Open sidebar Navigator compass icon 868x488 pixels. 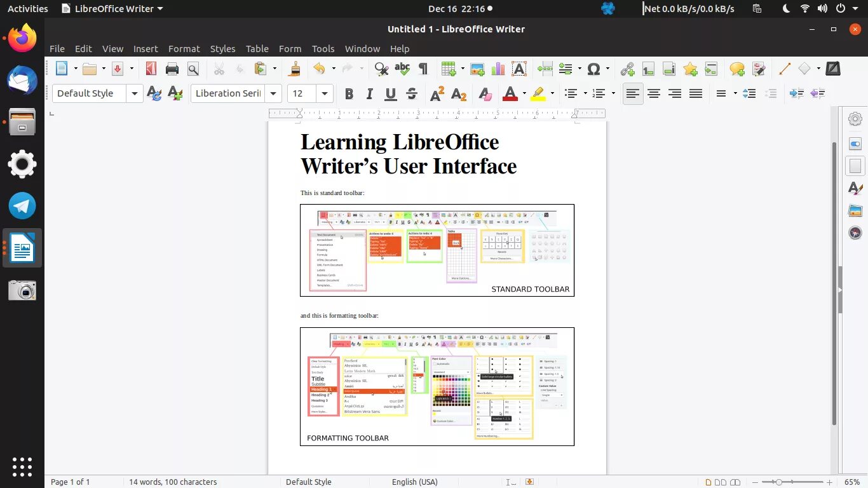pos(855,233)
